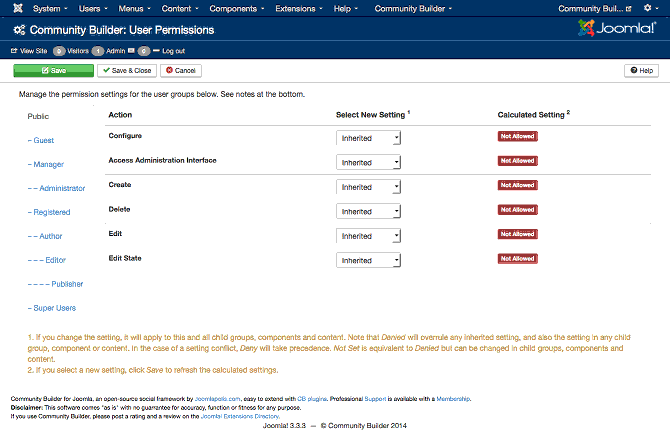Viewport: 670px width, 445px height.
Task: Click the messages count badge
Action: [144, 51]
